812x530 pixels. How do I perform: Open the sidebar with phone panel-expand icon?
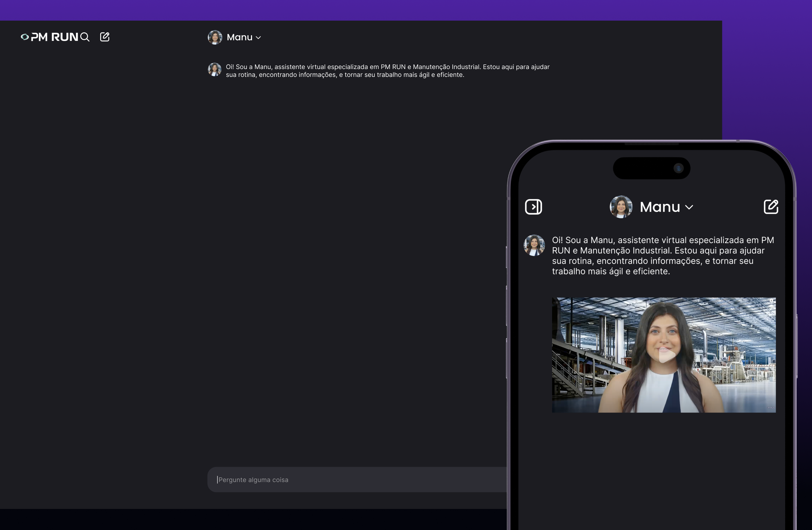533,207
